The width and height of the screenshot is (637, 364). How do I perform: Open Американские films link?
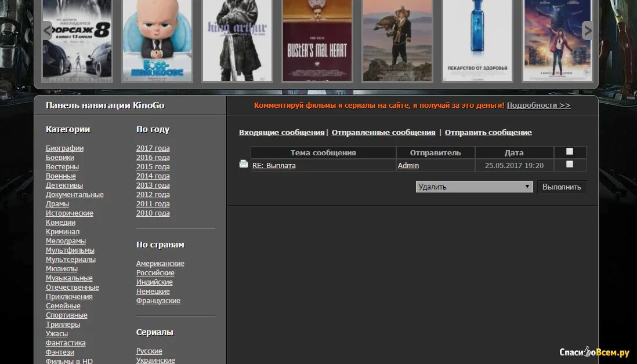[160, 264]
